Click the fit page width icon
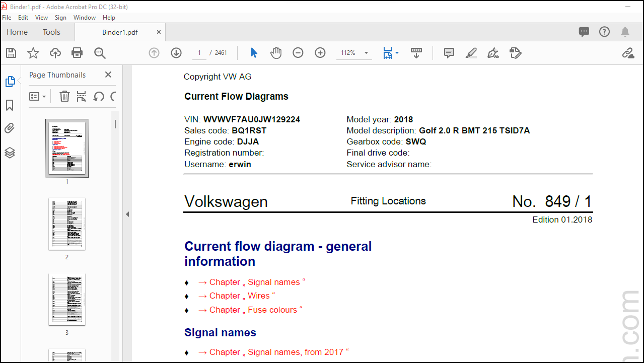Image resolution: width=644 pixels, height=363 pixels. click(387, 53)
